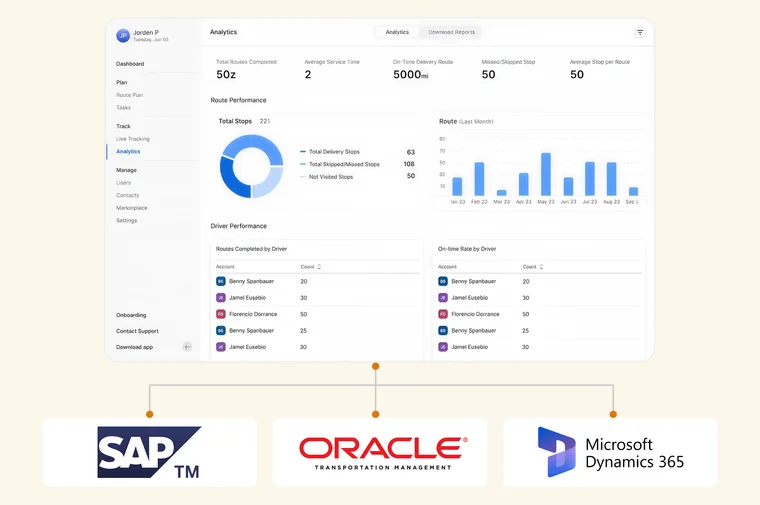Click the Average Stop per Route metric
Viewport: 760px width, 505px height.
click(600, 69)
